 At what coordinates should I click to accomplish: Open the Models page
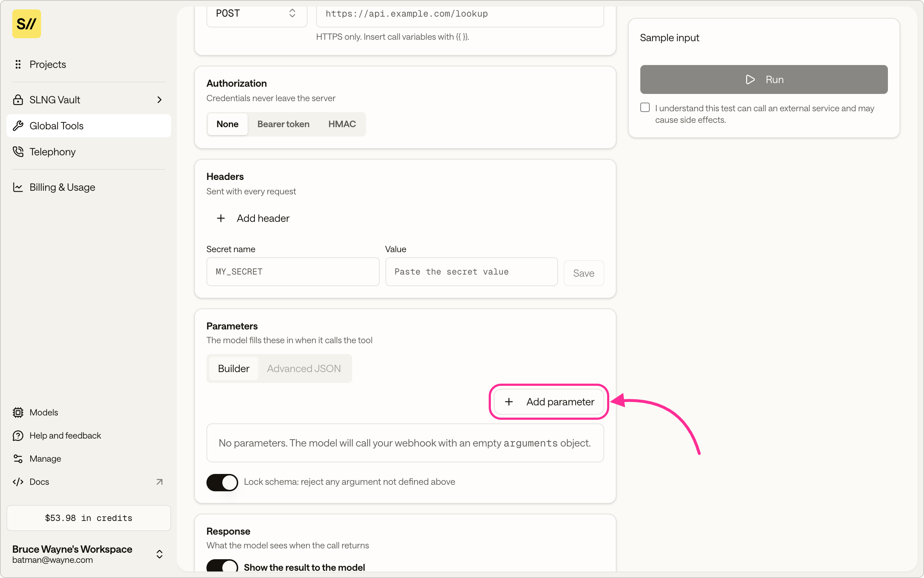click(x=88, y=413)
